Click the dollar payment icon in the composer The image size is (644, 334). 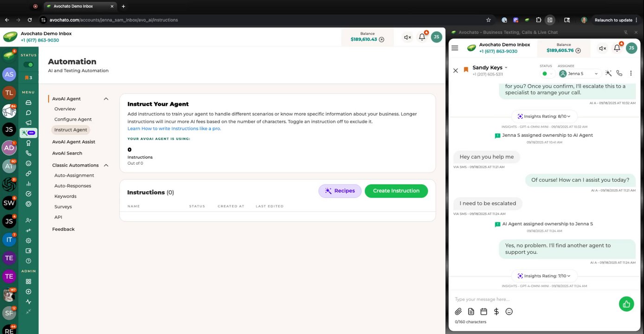[x=496, y=312]
